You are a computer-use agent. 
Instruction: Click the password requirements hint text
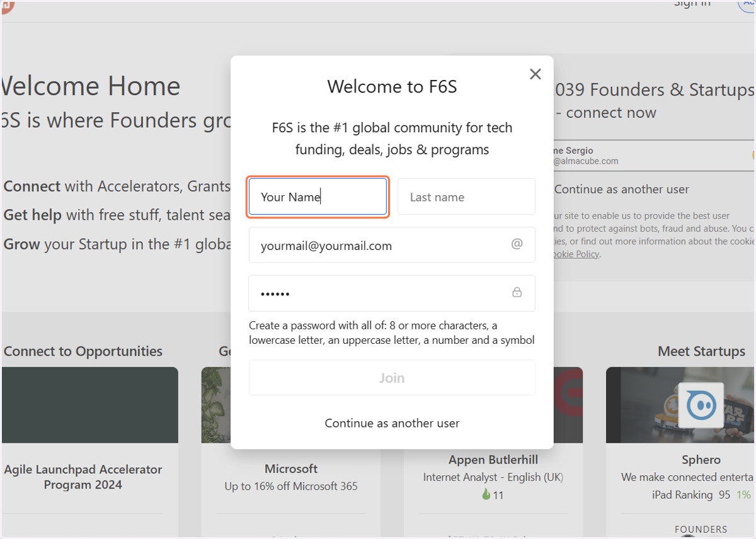[x=392, y=333]
